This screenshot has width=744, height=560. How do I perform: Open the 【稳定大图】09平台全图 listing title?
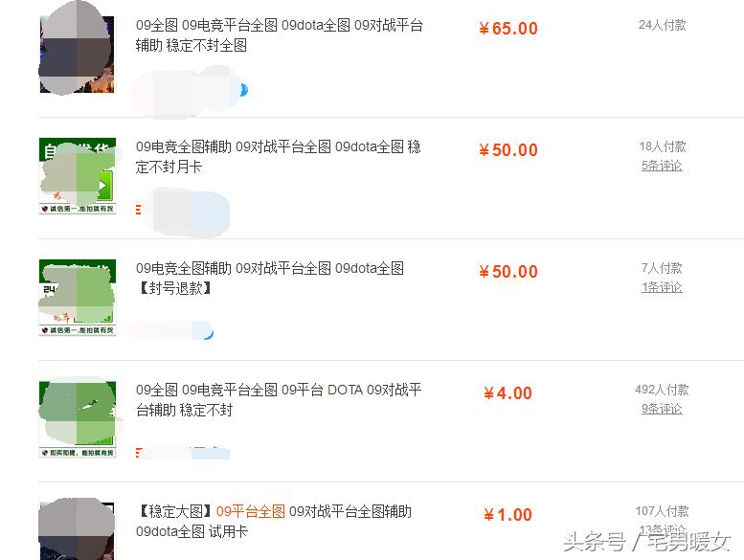point(274,521)
